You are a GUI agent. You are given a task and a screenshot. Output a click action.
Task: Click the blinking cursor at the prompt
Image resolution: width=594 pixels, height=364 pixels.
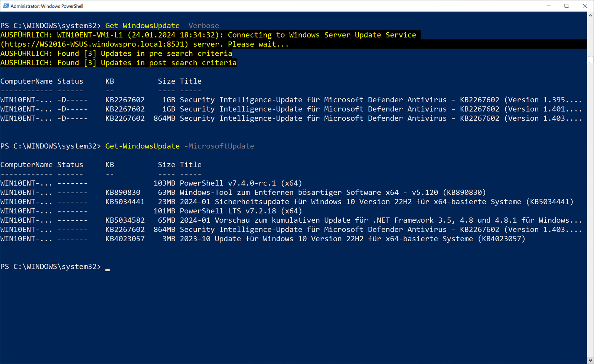click(x=108, y=269)
